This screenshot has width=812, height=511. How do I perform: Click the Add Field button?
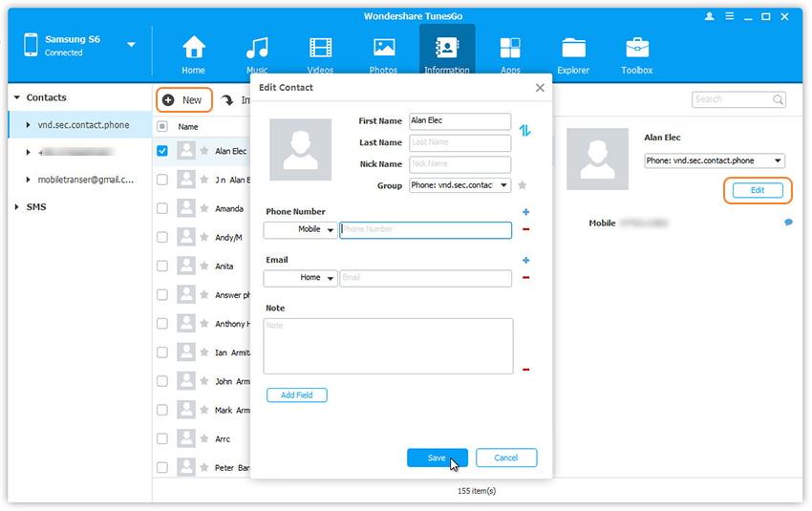coord(296,394)
